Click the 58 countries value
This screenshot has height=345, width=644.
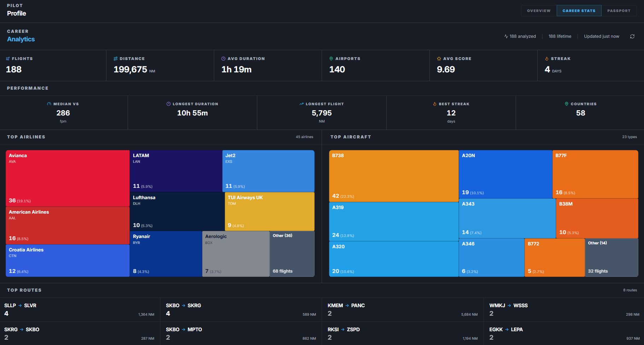pos(581,113)
